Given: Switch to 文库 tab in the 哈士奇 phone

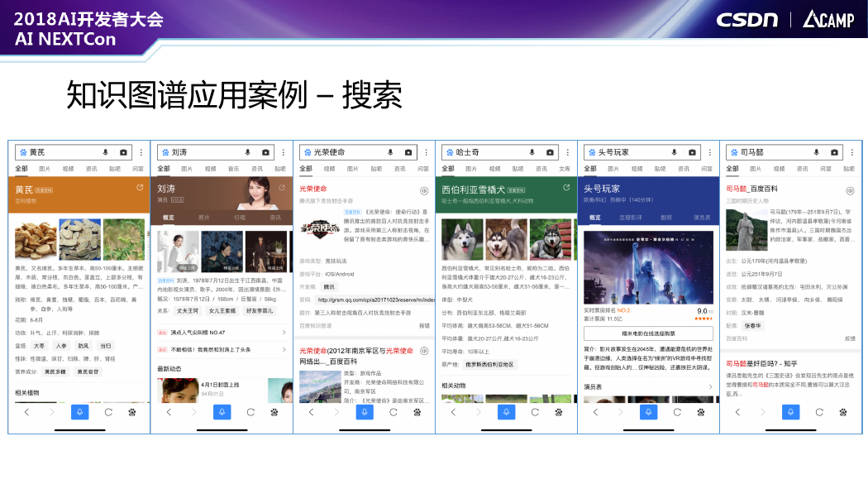Looking at the screenshot, I should coord(565,169).
